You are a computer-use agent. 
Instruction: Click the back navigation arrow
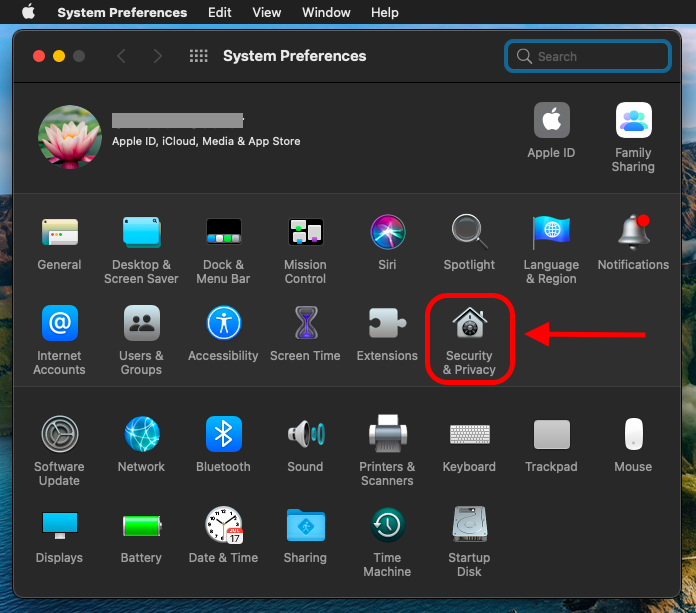click(121, 56)
